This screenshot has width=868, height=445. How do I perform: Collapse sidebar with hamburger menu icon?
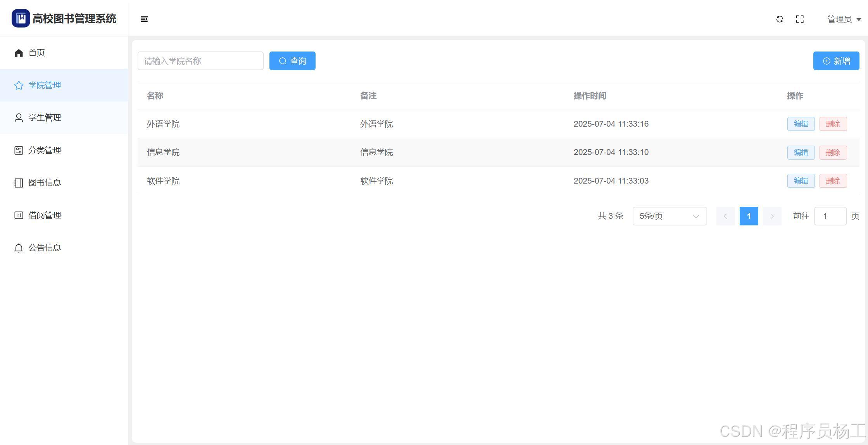144,19
